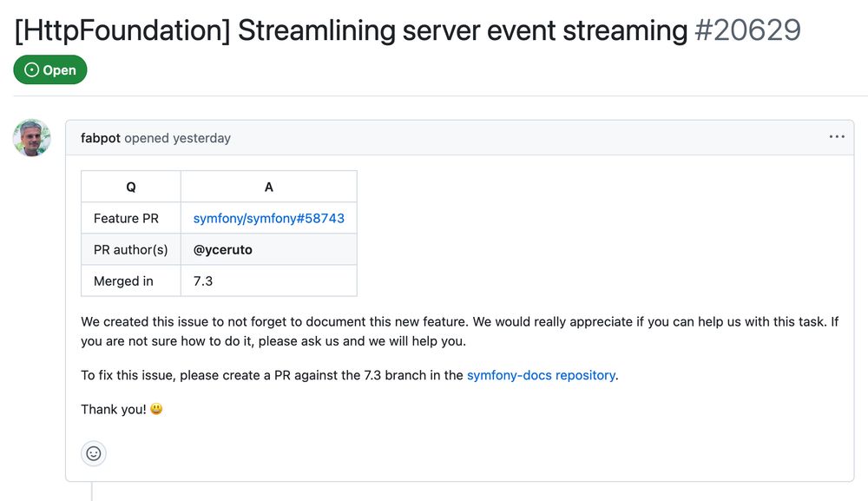Click the 'Thank you!' text
The image size is (868, 501).
click(x=114, y=409)
